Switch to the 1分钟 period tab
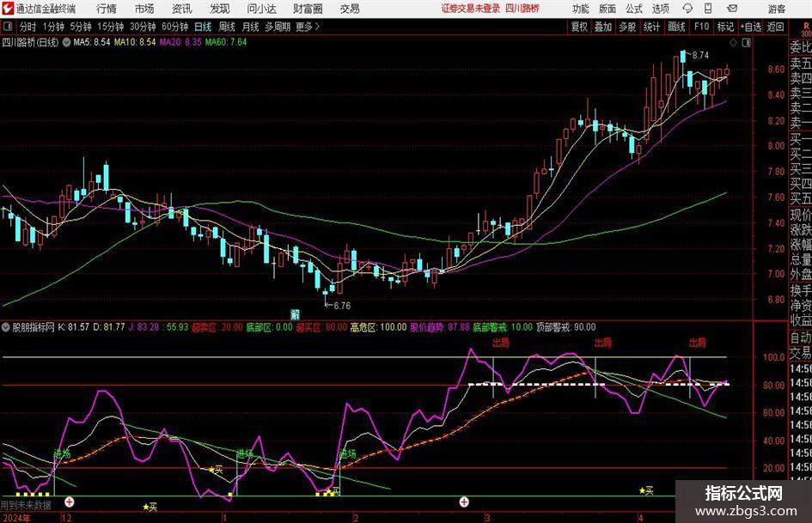 (53, 27)
